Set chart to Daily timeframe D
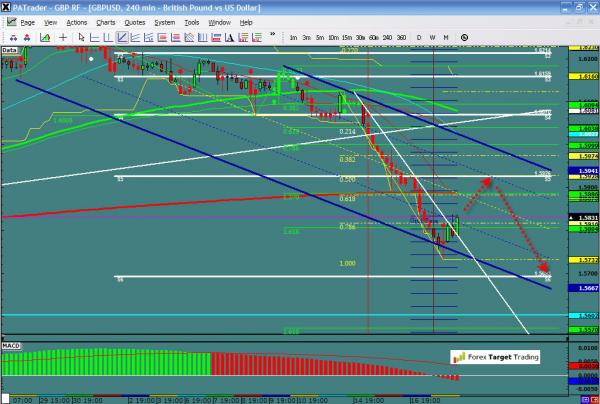The height and width of the screenshot is (404, 600). click(x=419, y=37)
